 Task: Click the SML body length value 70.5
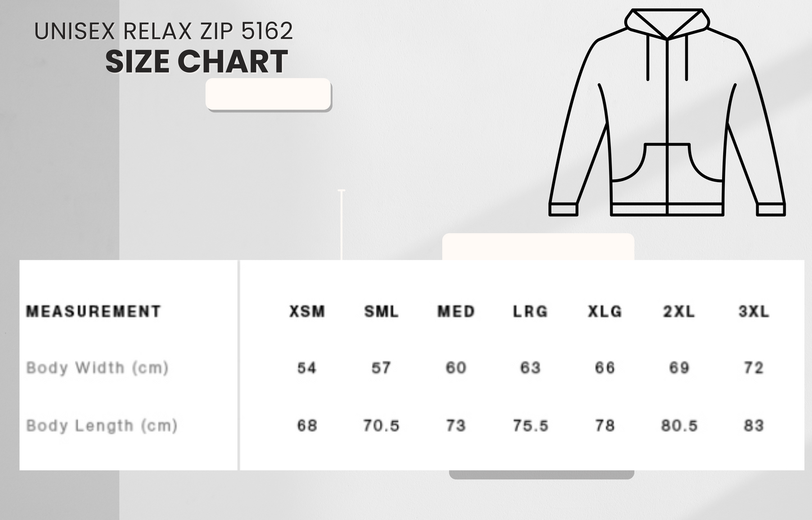381,426
